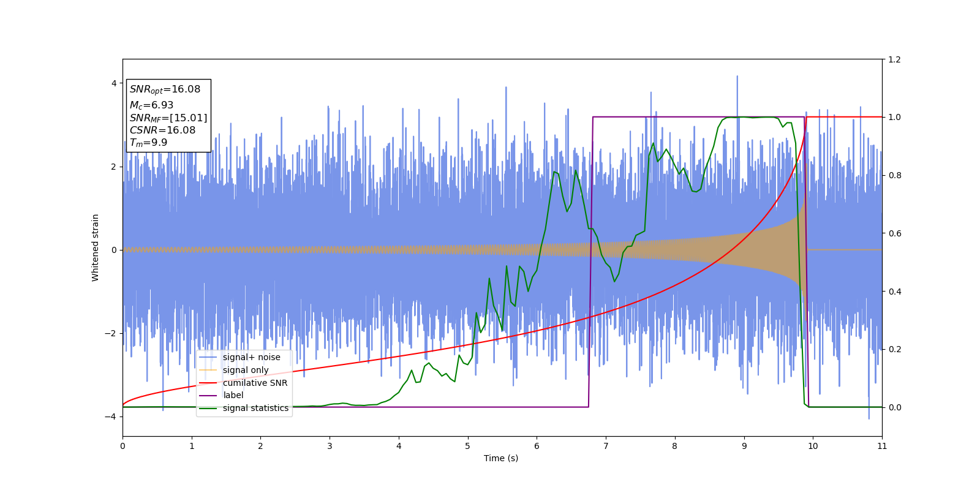Click the left axis tick label −4
This screenshot has width=980, height=490.
(x=111, y=417)
